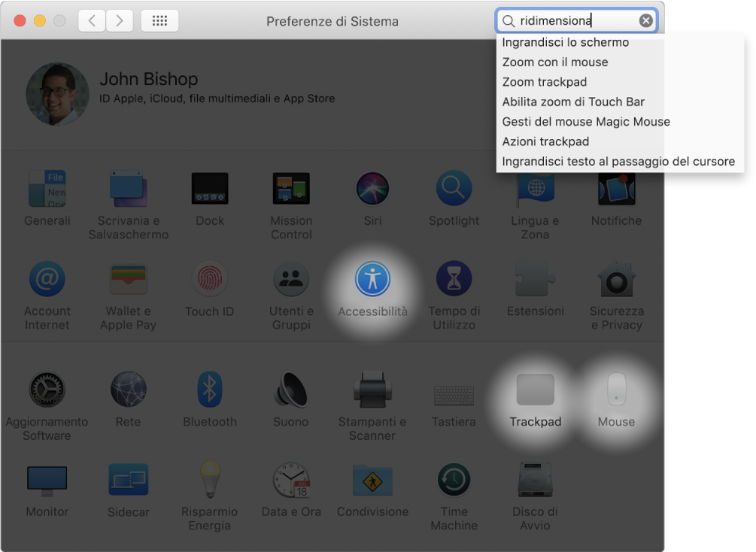Clear the search field text

tap(646, 21)
